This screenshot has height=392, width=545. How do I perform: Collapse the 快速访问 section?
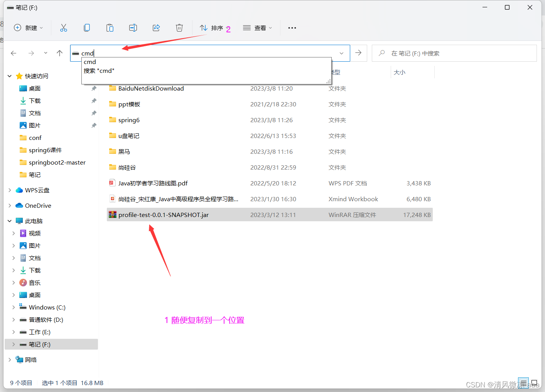point(10,76)
